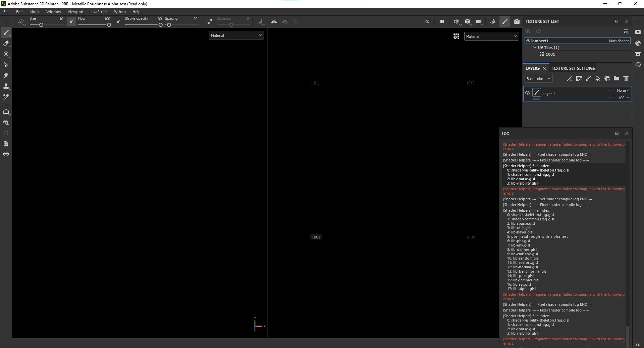Open Layer 1 opacity 100 dropdown

[624, 98]
